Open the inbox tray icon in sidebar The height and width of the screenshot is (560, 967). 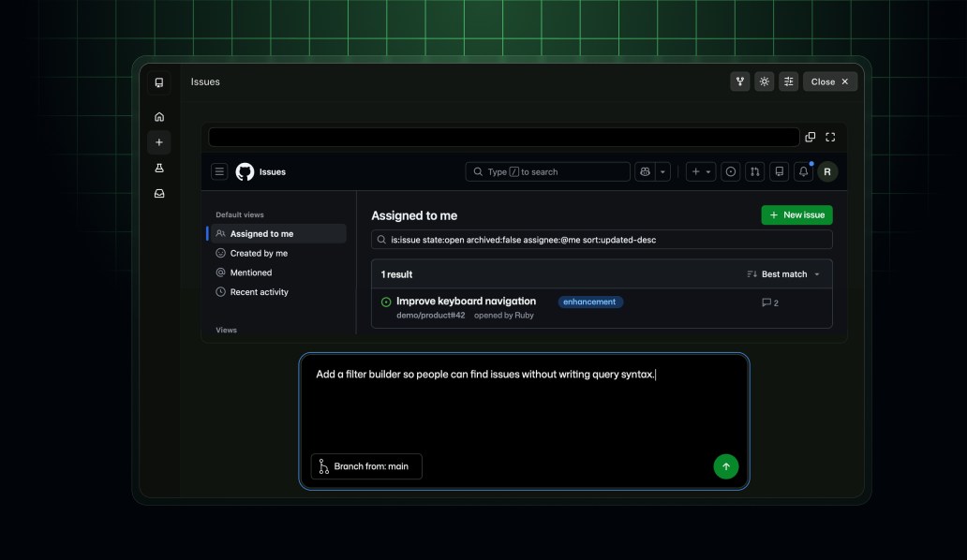point(159,194)
